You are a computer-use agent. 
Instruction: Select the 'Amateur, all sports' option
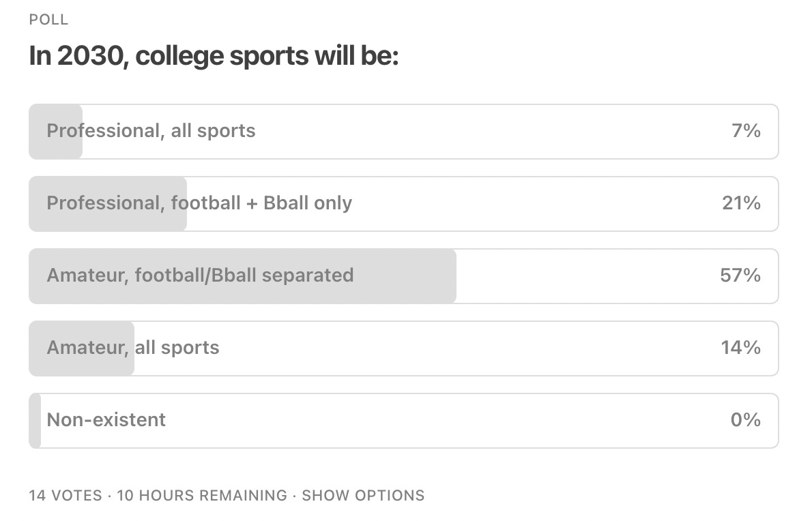tap(403, 348)
